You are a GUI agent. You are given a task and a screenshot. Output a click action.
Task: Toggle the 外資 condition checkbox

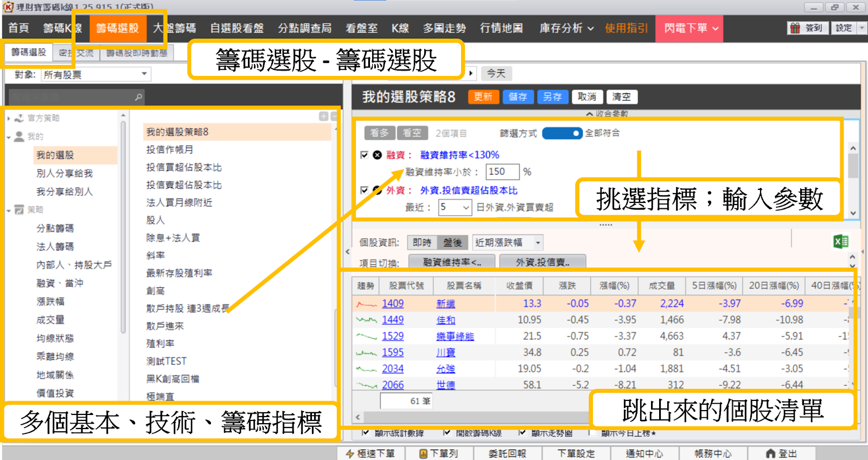(365, 190)
